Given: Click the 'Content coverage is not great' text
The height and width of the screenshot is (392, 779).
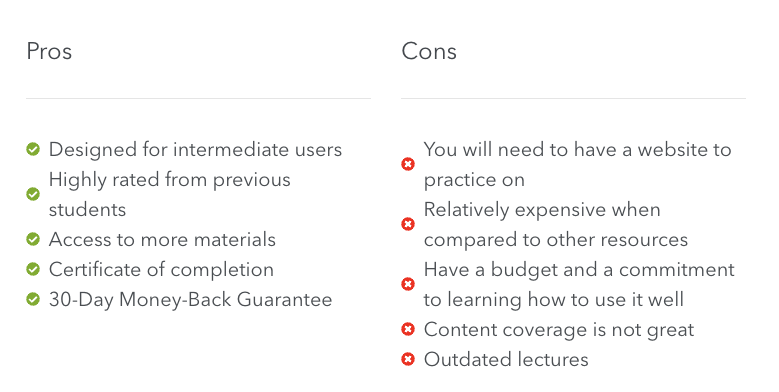Looking at the screenshot, I should (x=559, y=330).
